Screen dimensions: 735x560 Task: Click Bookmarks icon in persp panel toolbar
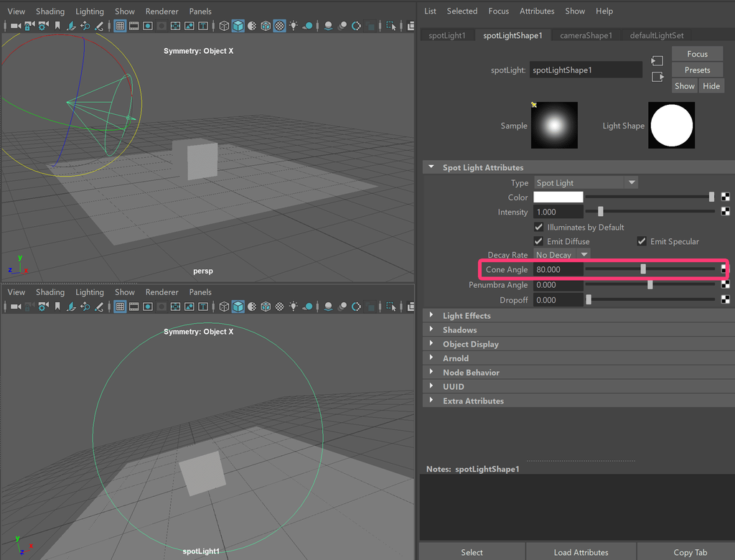click(x=57, y=26)
